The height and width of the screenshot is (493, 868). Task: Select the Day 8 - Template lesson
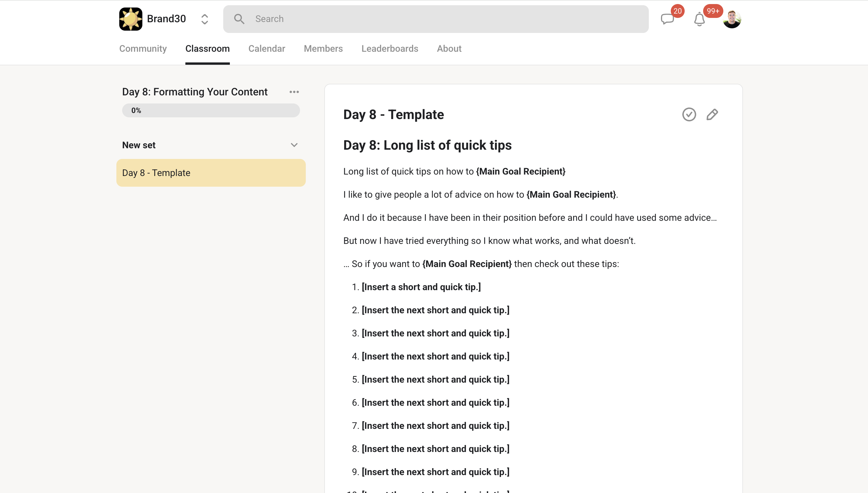[x=211, y=173]
